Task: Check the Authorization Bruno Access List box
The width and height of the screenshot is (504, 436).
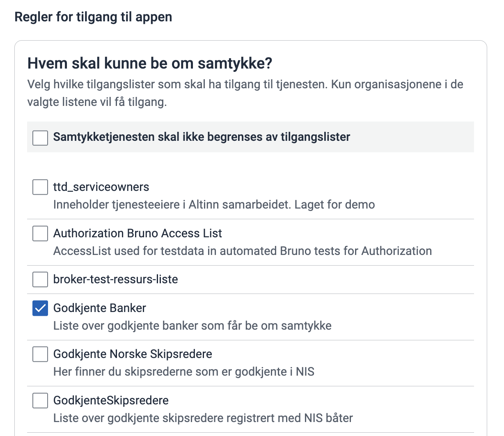Action: (x=40, y=234)
